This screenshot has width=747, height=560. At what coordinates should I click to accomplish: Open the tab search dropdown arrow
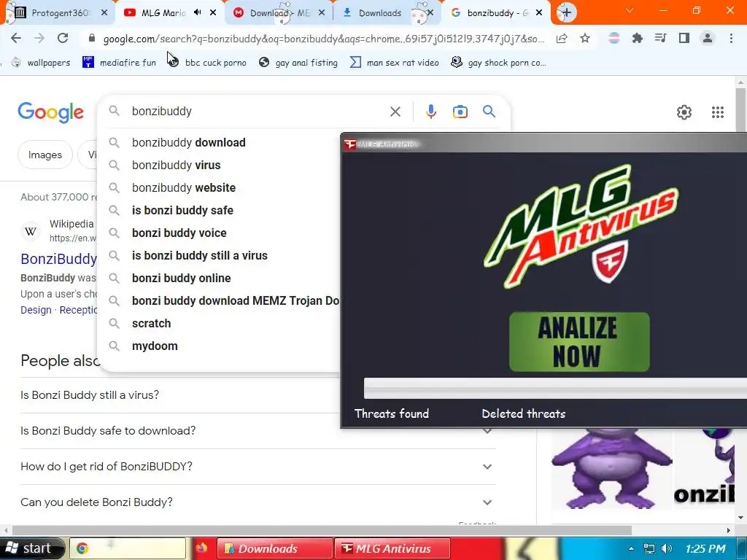click(x=630, y=10)
